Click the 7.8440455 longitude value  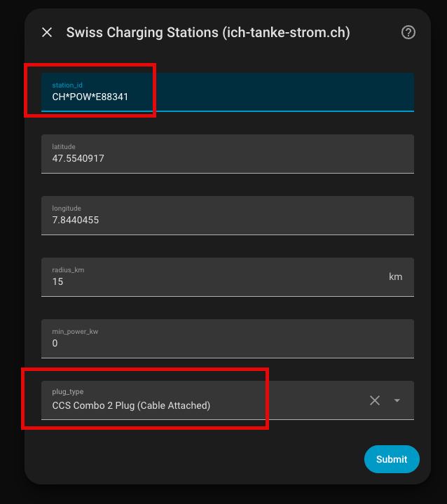[75, 220]
